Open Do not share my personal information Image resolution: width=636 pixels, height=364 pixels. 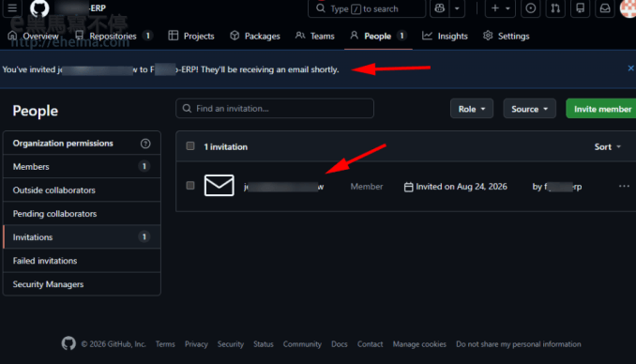(519, 344)
